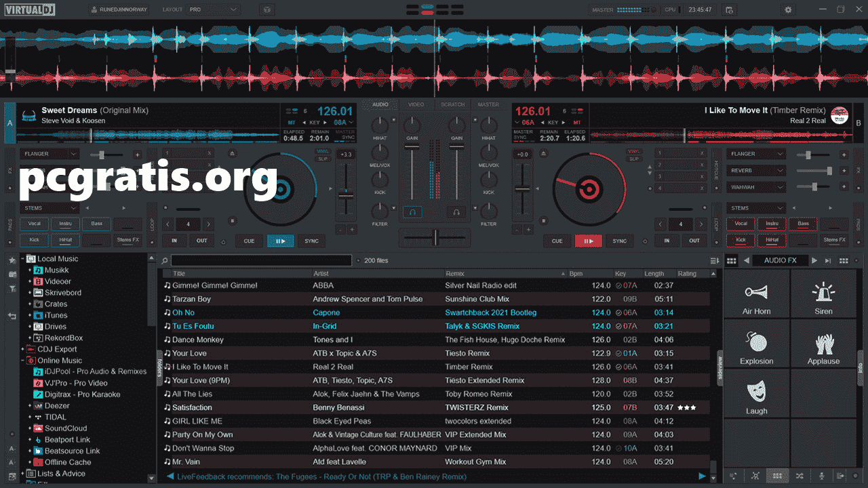Open the settings gear in title bar

pos(788,9)
